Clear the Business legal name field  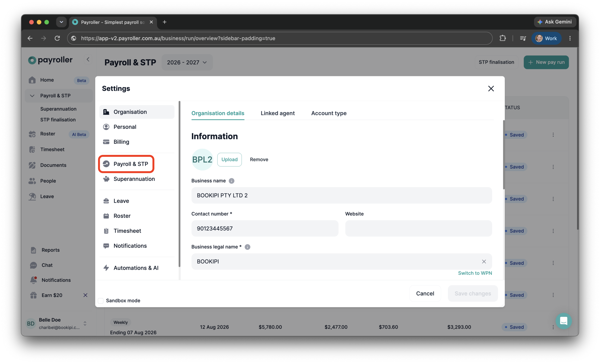coord(484,262)
